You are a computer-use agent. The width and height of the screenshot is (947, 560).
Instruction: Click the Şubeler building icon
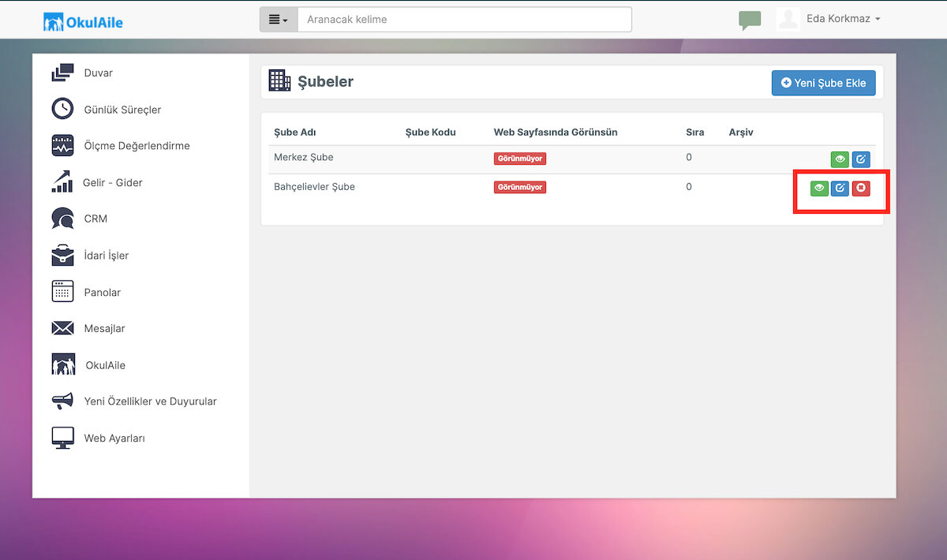point(279,80)
